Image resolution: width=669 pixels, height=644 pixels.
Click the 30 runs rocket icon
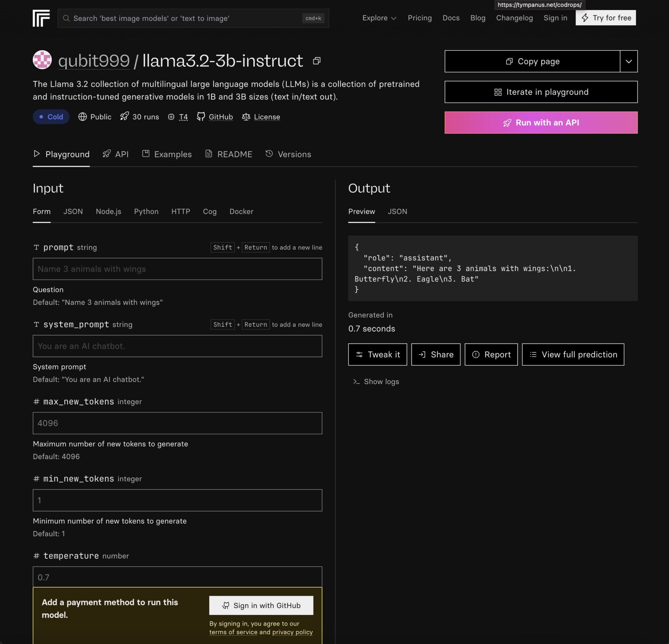pyautogui.click(x=124, y=116)
